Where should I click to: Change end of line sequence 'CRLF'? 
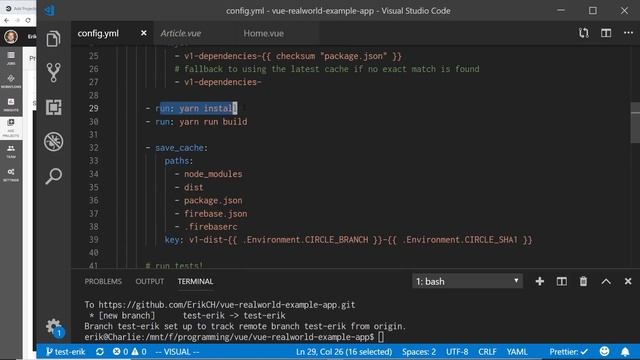click(x=487, y=351)
